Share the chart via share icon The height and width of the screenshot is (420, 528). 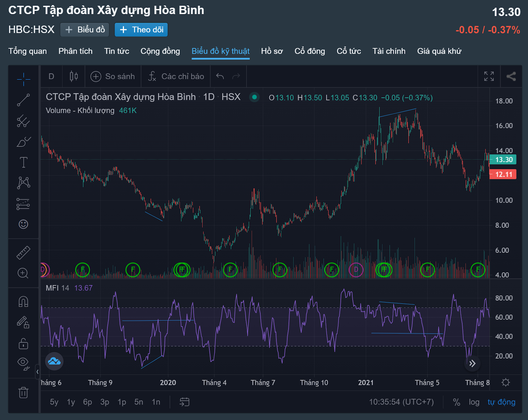[511, 76]
